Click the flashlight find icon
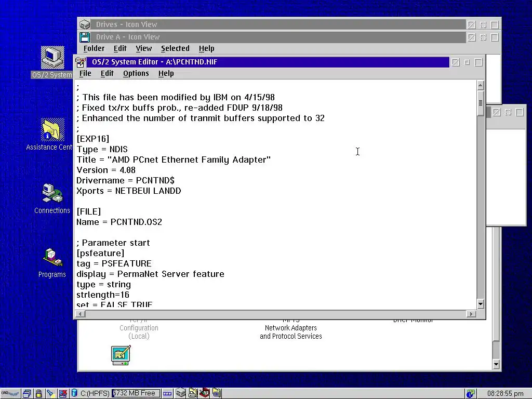 [x=50, y=394]
